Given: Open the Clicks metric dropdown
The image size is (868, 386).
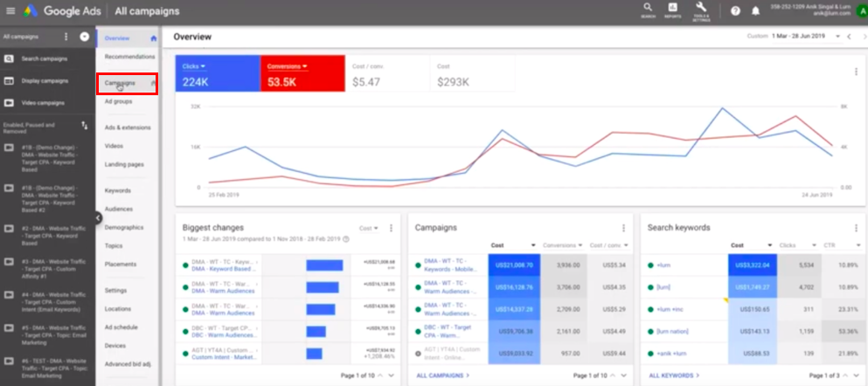Looking at the screenshot, I should click(x=194, y=66).
